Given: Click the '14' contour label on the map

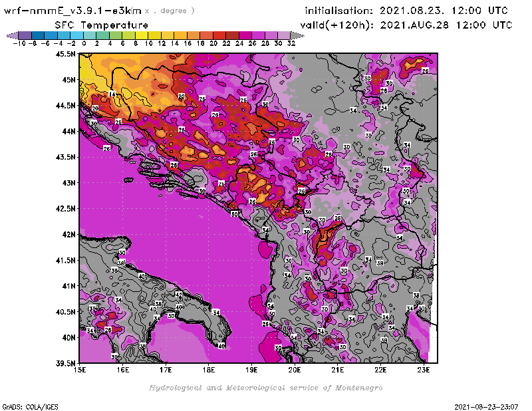Looking at the screenshot, I should (x=112, y=94).
